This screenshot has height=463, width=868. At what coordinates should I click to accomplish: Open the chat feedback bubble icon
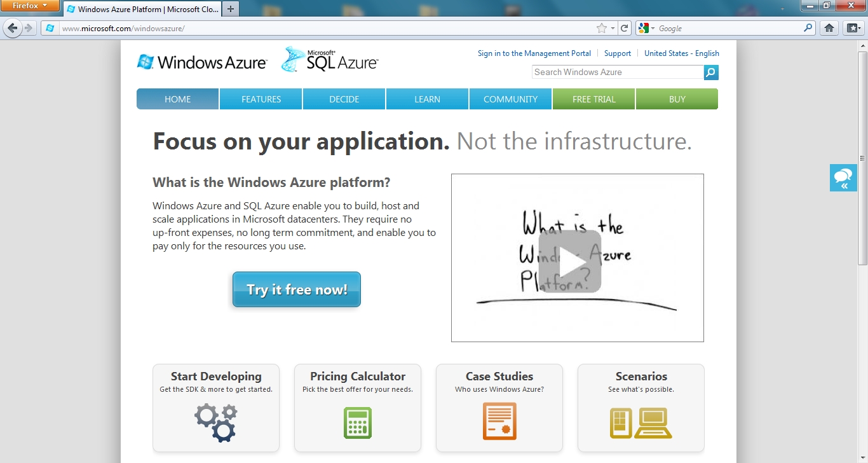click(x=843, y=177)
